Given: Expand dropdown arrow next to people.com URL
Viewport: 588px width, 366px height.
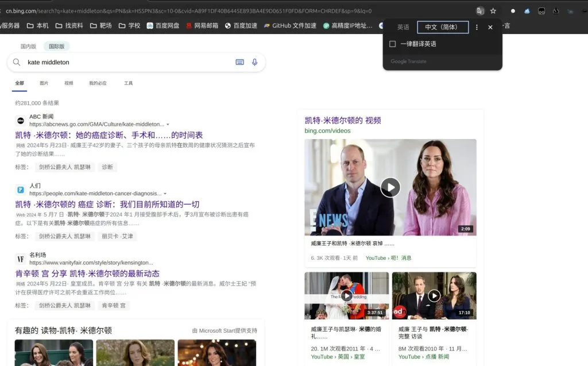Looking at the screenshot, I should pyautogui.click(x=165, y=194).
